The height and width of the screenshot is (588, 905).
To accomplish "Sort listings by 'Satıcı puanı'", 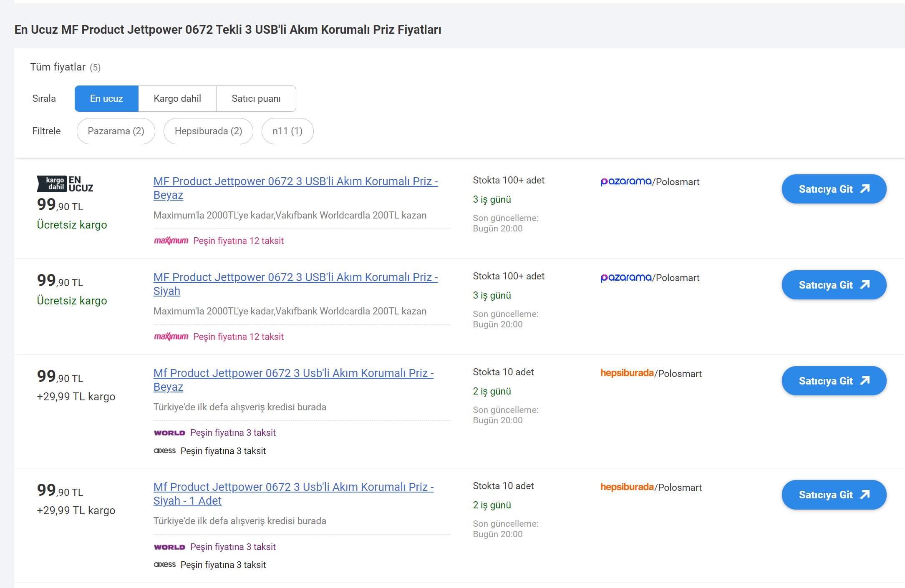I will [x=256, y=98].
